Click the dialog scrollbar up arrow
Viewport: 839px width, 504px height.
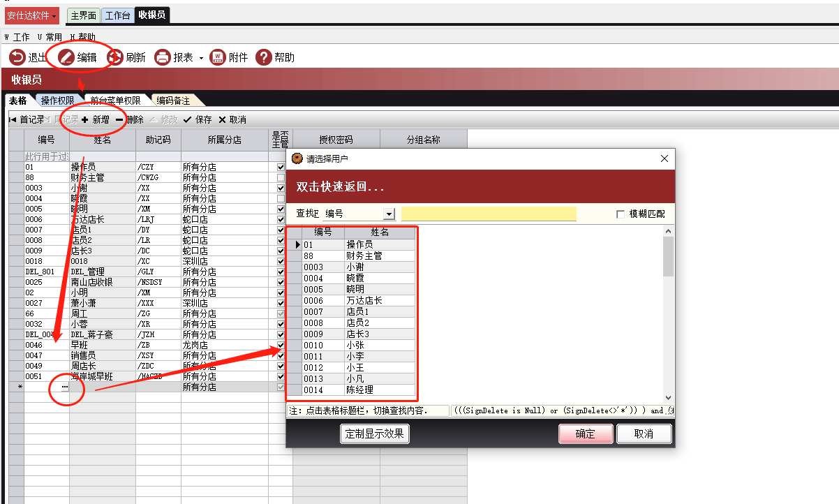668,231
